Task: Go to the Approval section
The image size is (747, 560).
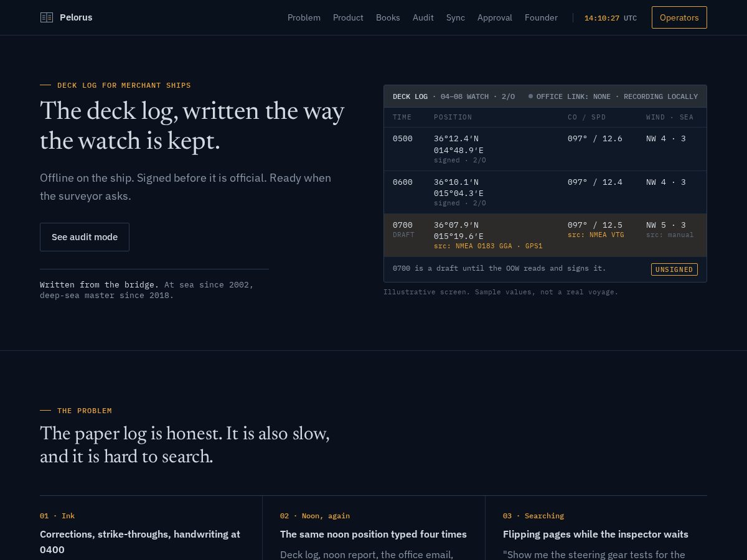Action: 495,17
